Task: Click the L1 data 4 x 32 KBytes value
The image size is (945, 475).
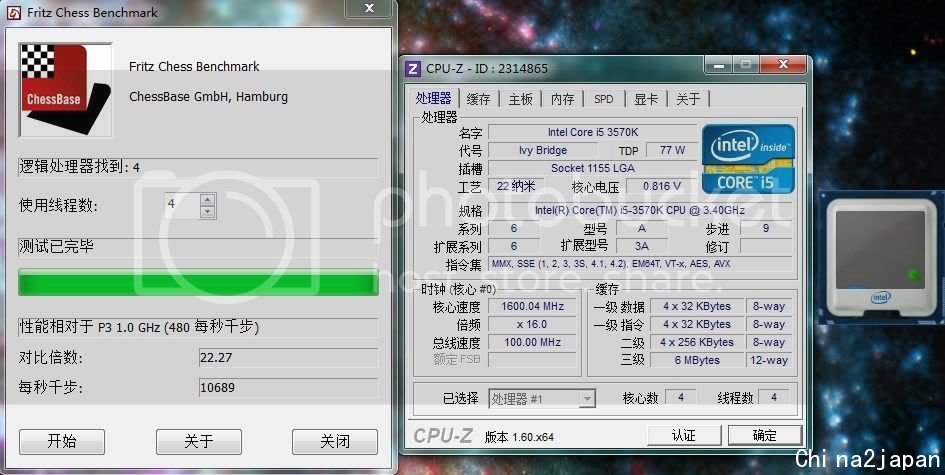Action: 697,306
